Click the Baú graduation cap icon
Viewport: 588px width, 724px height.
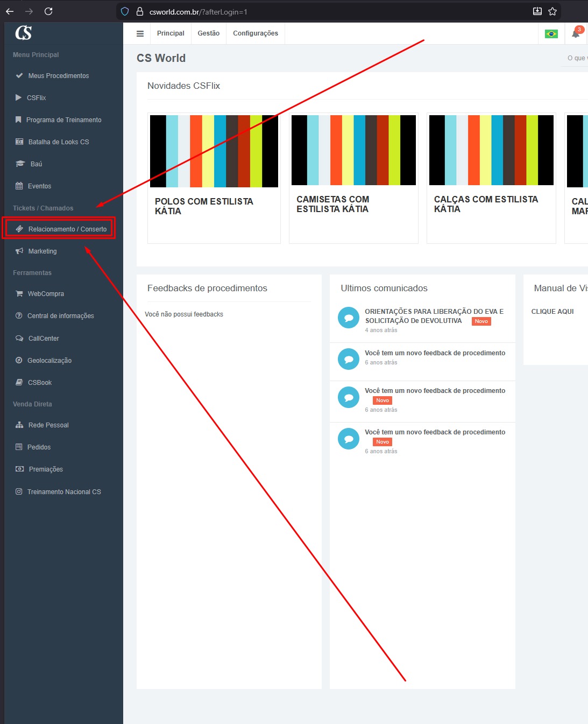(x=20, y=164)
